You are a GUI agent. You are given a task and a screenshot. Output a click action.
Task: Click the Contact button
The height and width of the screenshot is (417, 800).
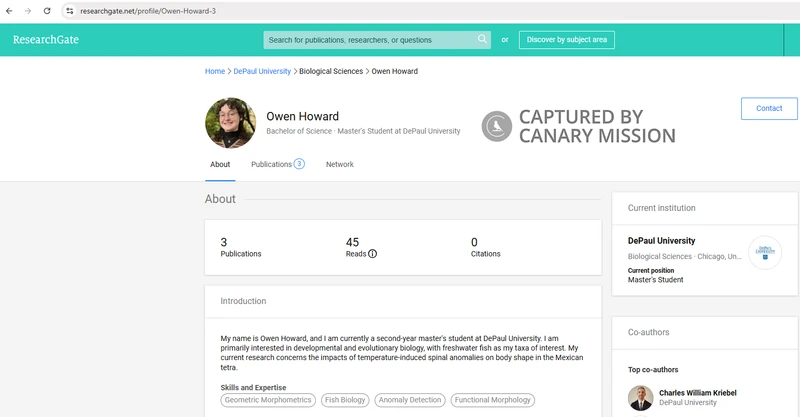pyautogui.click(x=768, y=108)
